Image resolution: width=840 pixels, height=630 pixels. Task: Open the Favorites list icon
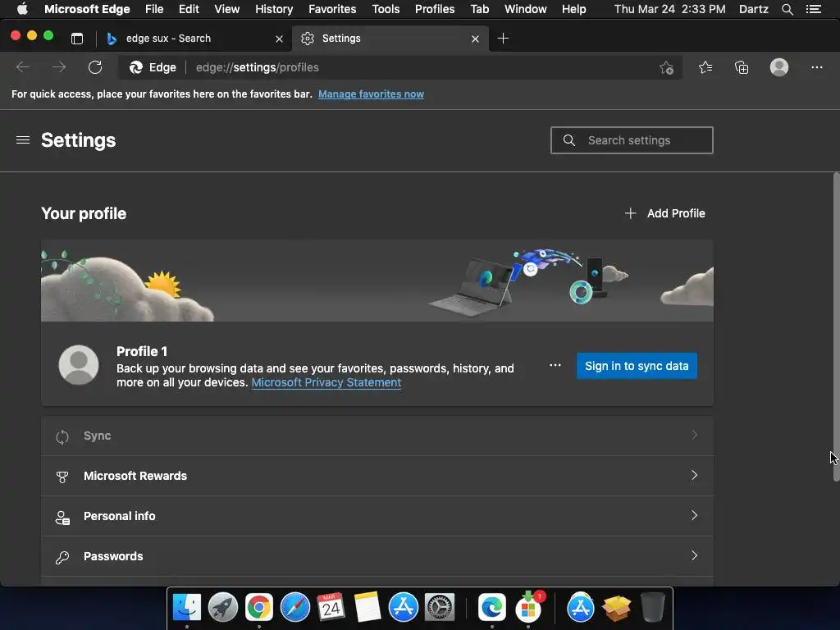point(705,67)
